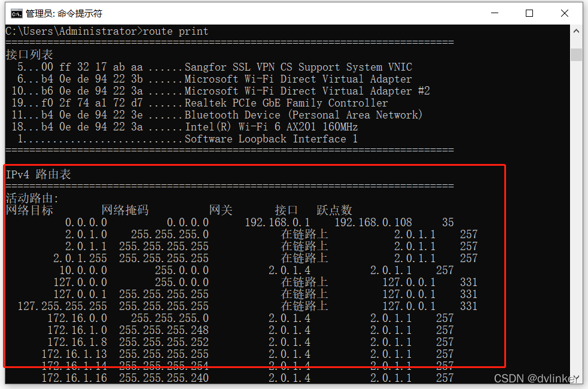Click the Intel(R) Wi-Fi 6 AX201 160MHz entry
Viewport: 588px width, 389px height.
[x=271, y=127]
